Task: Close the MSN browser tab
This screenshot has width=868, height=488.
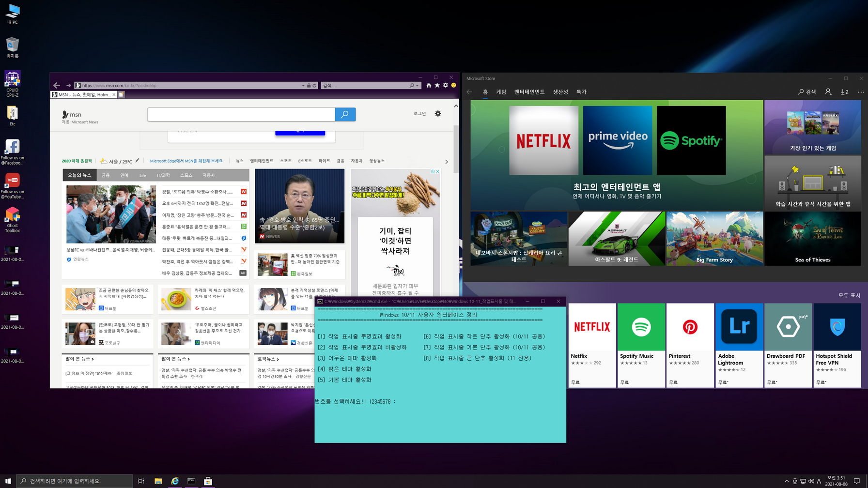Action: (x=114, y=94)
